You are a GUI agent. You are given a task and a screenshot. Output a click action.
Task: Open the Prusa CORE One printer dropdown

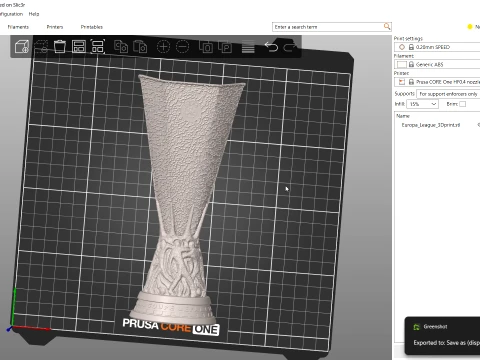(437, 82)
